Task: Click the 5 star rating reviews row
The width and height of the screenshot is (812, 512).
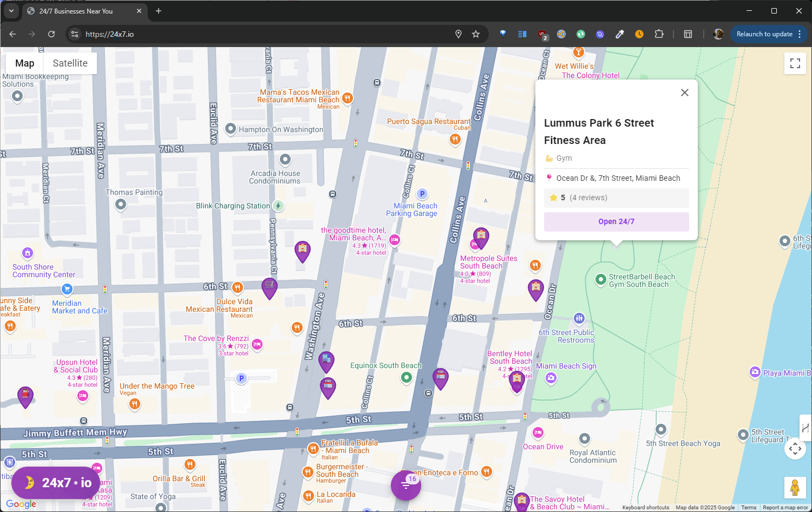Action: tap(617, 198)
